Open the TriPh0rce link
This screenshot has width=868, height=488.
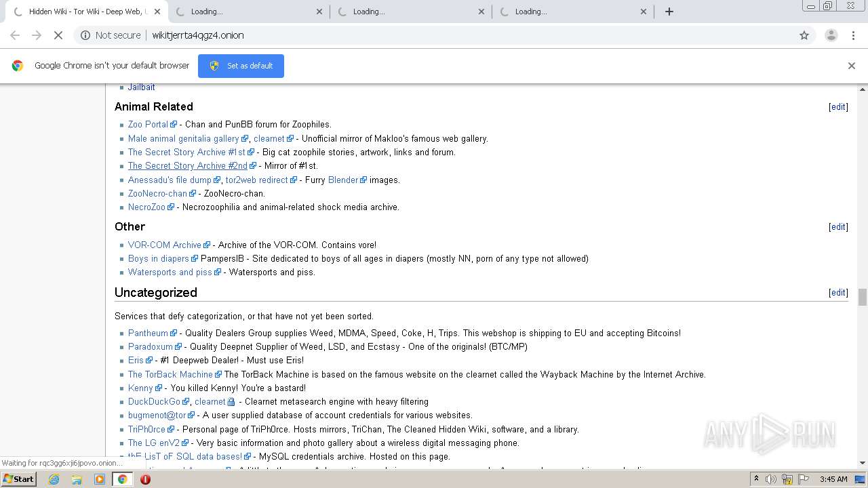pyautogui.click(x=146, y=429)
